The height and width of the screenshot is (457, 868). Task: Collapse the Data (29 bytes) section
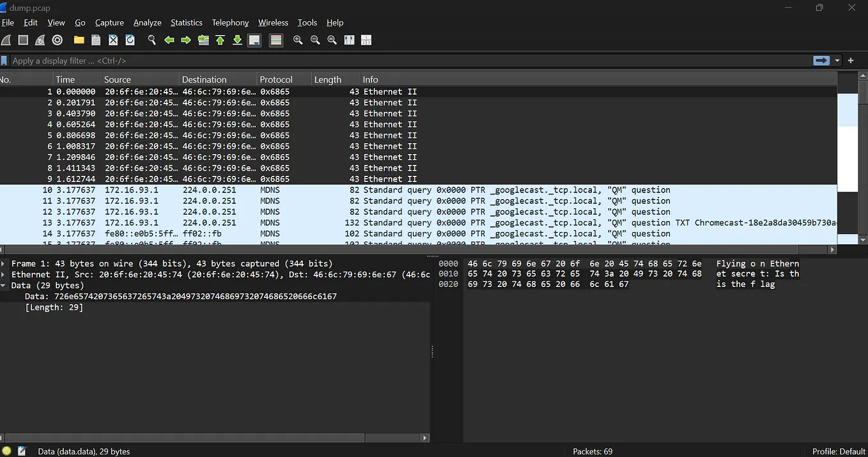4,285
